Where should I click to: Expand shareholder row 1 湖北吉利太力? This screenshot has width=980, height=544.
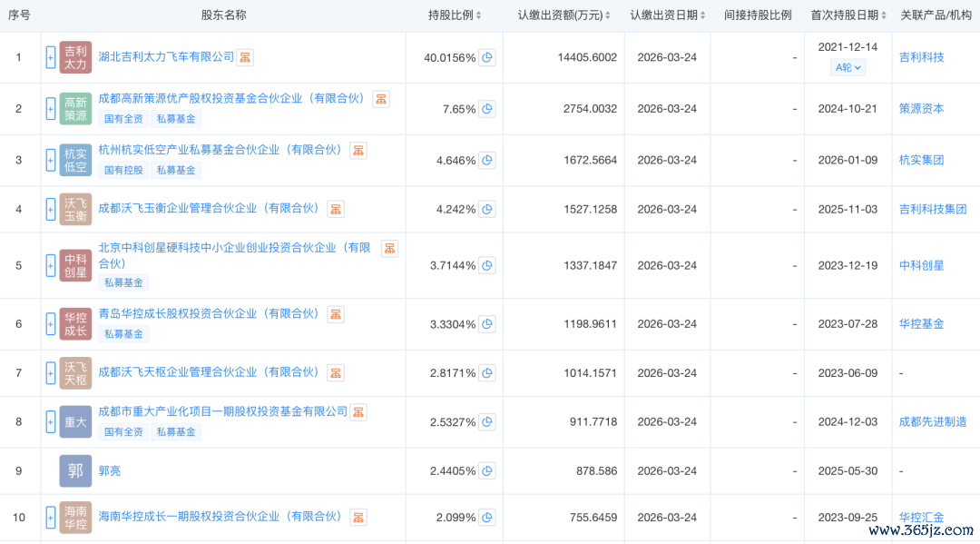(x=51, y=57)
